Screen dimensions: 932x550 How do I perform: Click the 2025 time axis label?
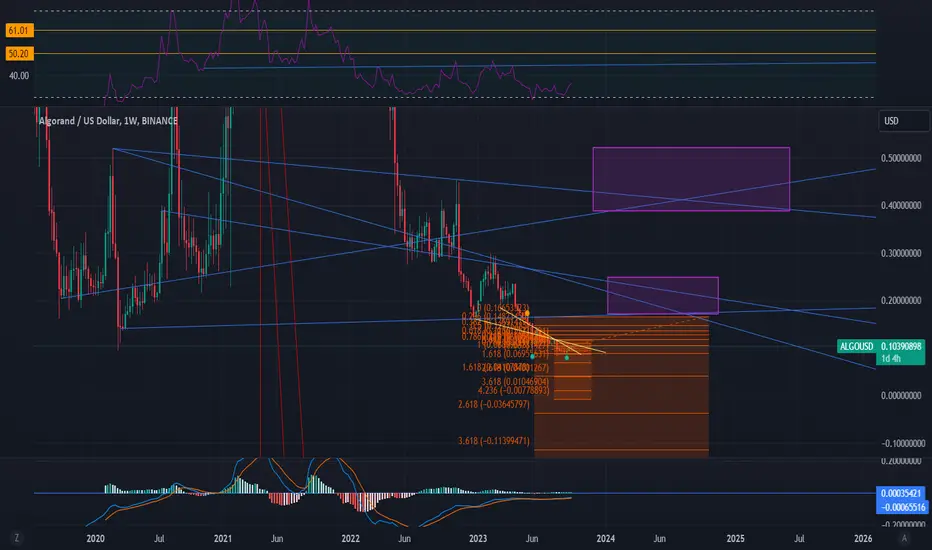(735, 538)
